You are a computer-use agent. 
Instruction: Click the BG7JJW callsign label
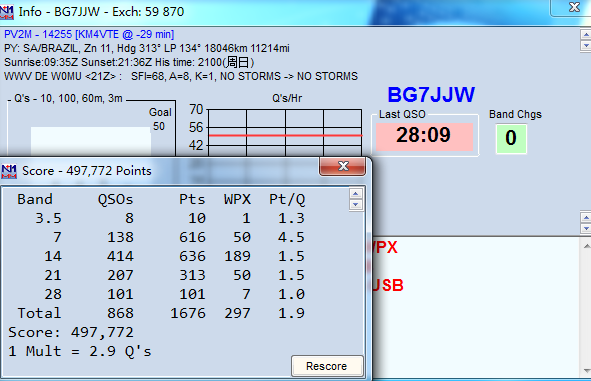pyautogui.click(x=431, y=95)
